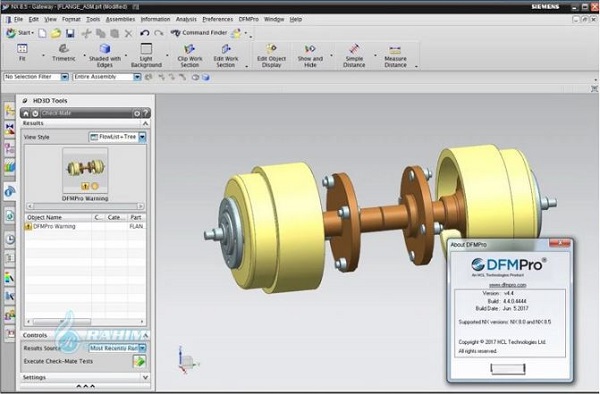Image resolution: width=600 pixels, height=394 pixels.
Task: Choose Shaded with Edges rendering icon
Action: click(x=104, y=49)
